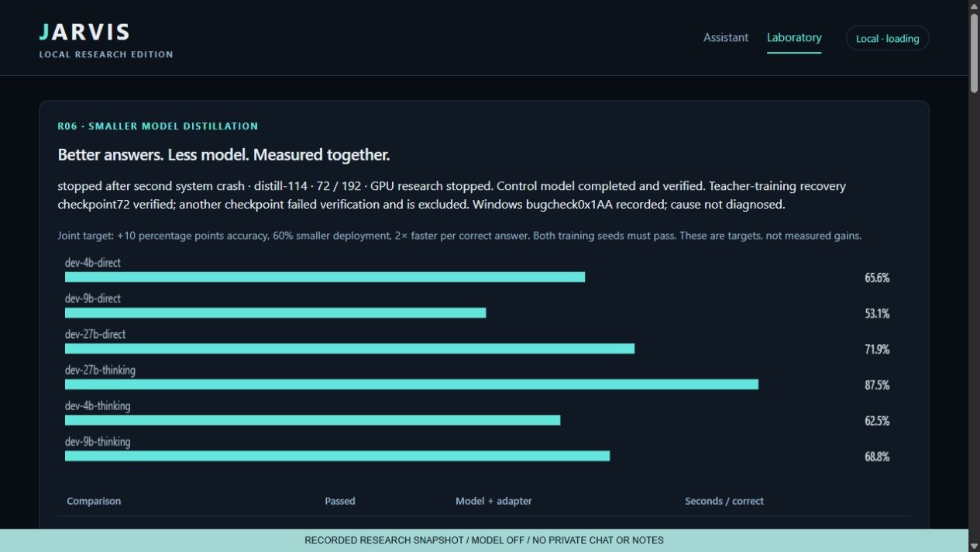Viewport: 980px width, 552px height.
Task: Click the 68.8% value
Action: (877, 456)
